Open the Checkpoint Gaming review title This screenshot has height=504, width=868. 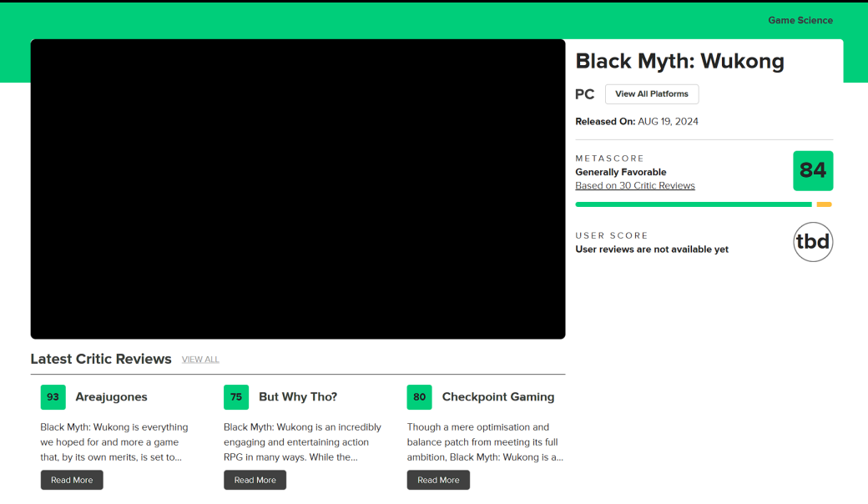498,397
